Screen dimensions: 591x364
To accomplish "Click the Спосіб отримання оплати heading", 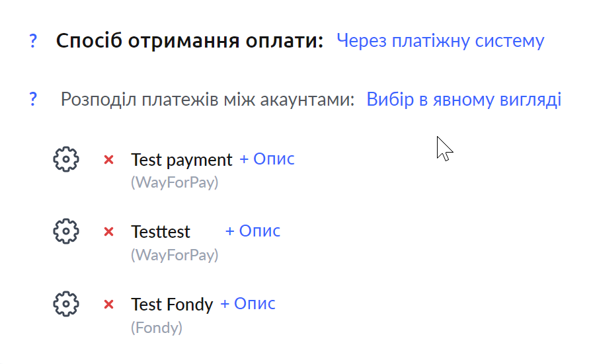I will pos(190,41).
